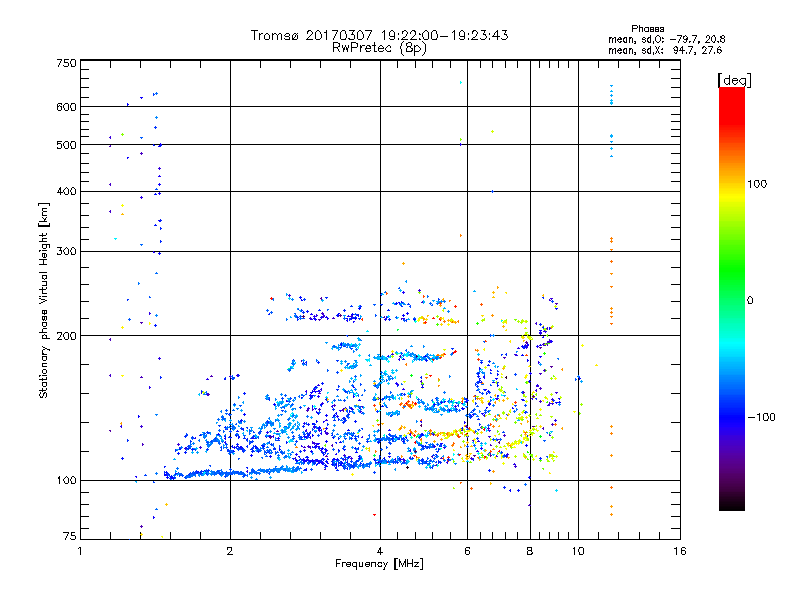Click the phase color scale bar

(x=732, y=298)
